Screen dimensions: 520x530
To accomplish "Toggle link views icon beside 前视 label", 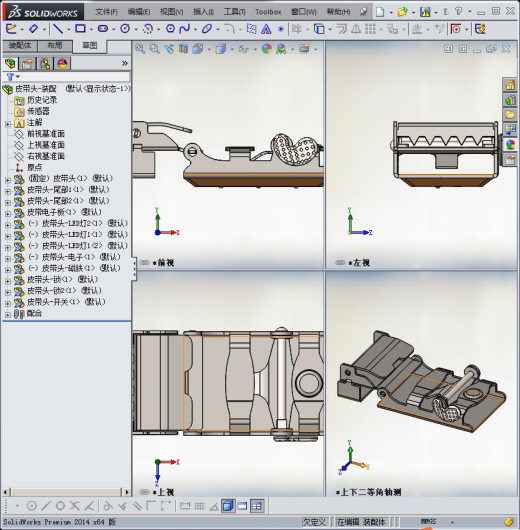I will 144,263.
